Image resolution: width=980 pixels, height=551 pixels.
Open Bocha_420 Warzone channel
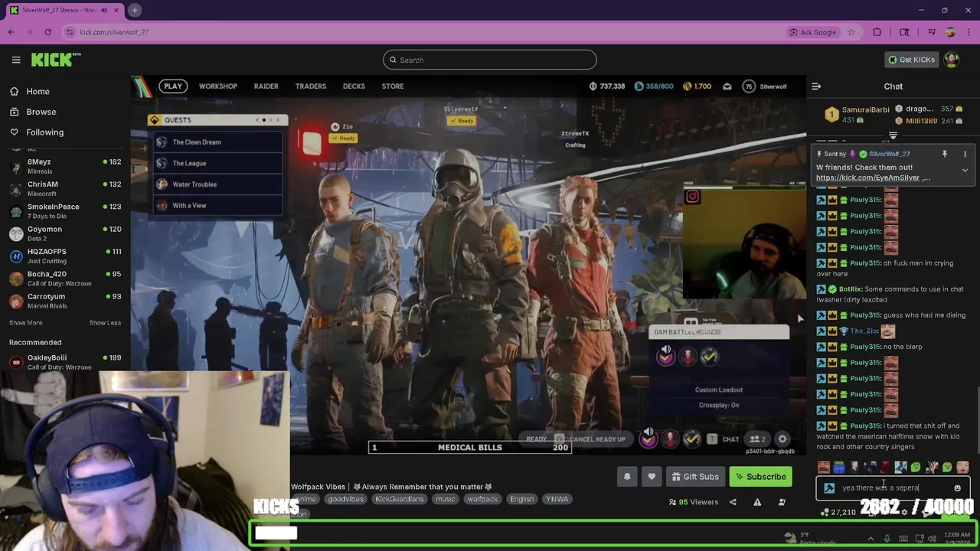click(x=65, y=278)
